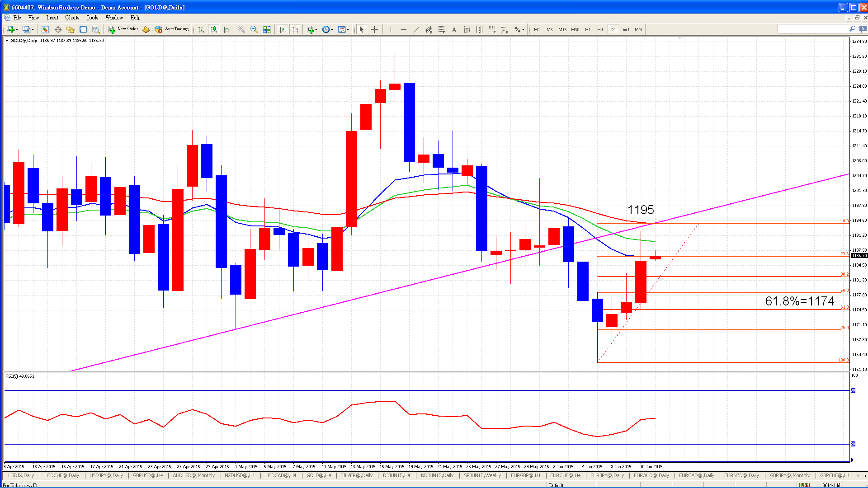Select the '1195' text label on chart
Image resolution: width=868 pixels, height=488 pixels.
click(x=641, y=210)
